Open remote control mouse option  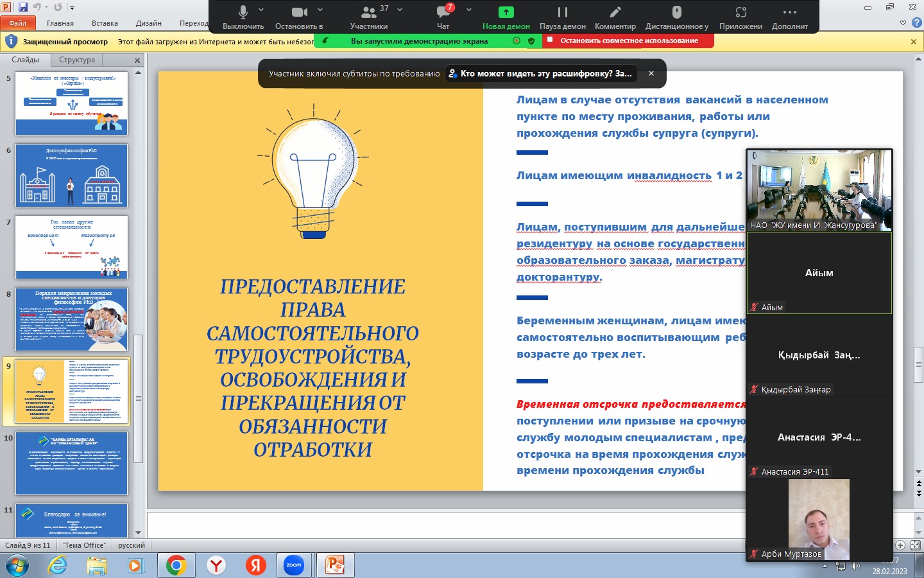tap(676, 17)
